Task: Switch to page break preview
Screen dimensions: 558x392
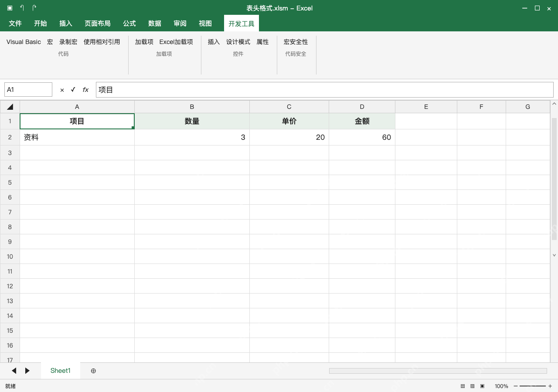Action: (482, 386)
